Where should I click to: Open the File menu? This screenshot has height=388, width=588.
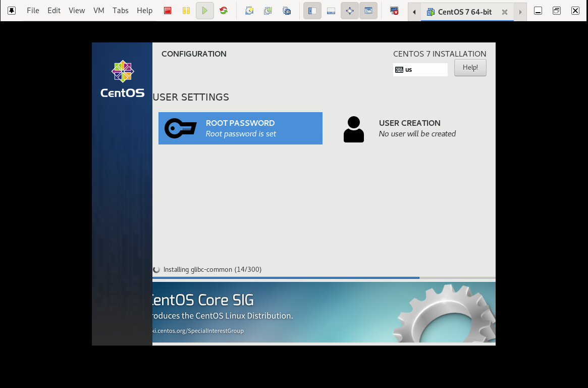pyautogui.click(x=33, y=11)
